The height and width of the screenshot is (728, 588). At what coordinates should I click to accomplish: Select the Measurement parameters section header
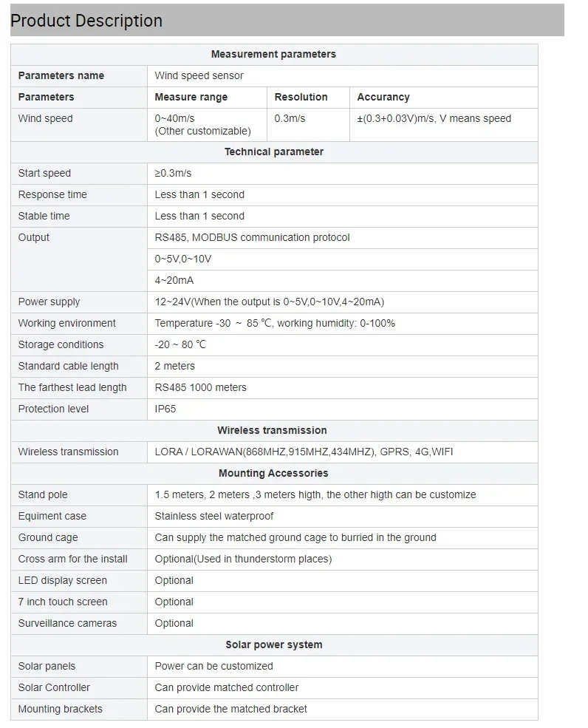click(274, 54)
